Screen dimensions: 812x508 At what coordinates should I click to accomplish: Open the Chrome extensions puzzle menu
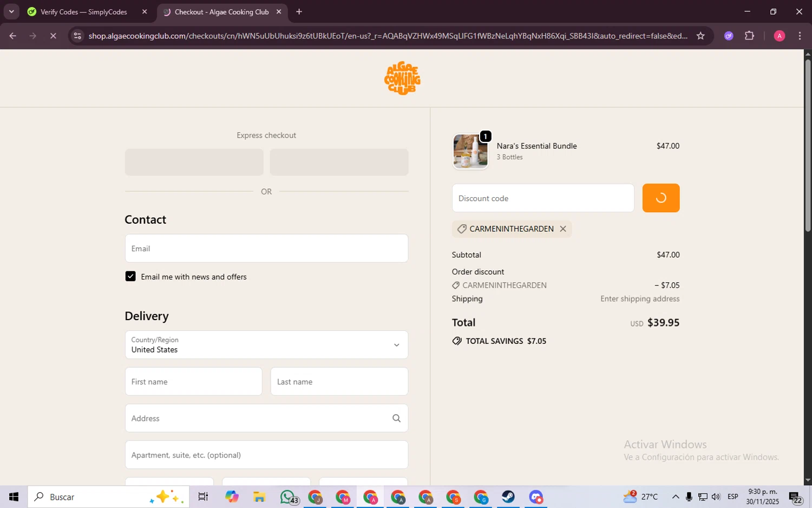pyautogui.click(x=749, y=36)
